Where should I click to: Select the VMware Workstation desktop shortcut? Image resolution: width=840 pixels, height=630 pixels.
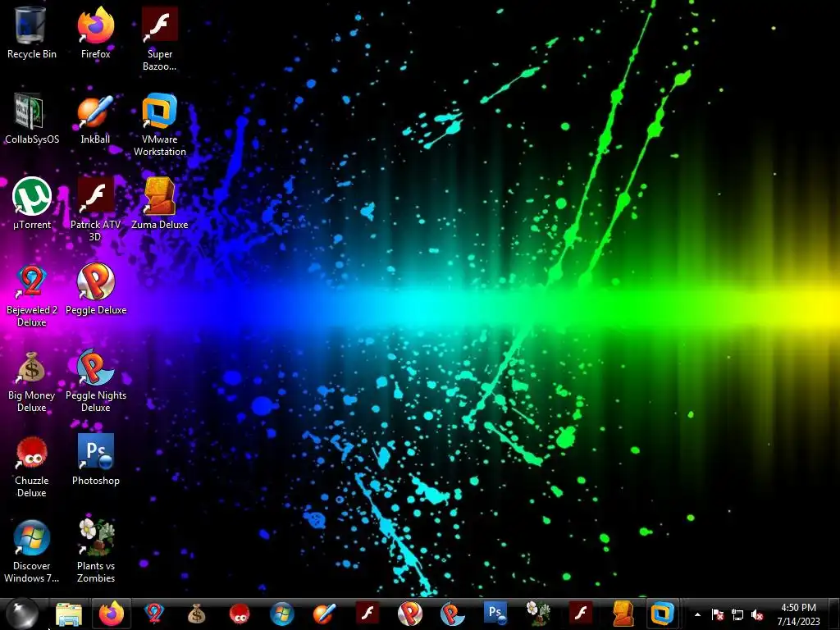(x=160, y=125)
